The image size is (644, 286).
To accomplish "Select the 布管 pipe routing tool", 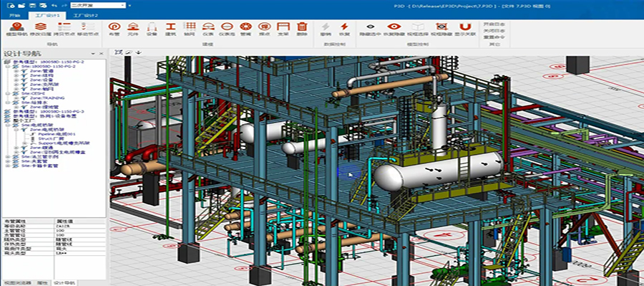I will point(113,29).
